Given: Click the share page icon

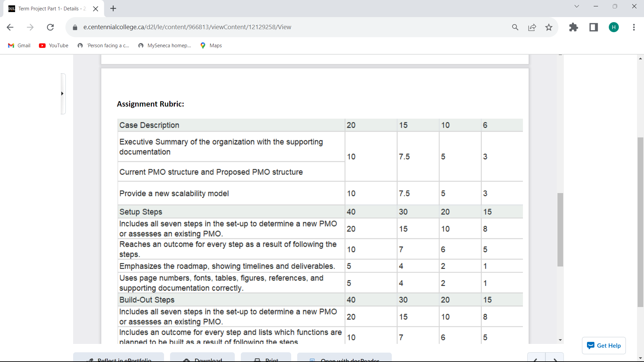Looking at the screenshot, I should coord(532,27).
